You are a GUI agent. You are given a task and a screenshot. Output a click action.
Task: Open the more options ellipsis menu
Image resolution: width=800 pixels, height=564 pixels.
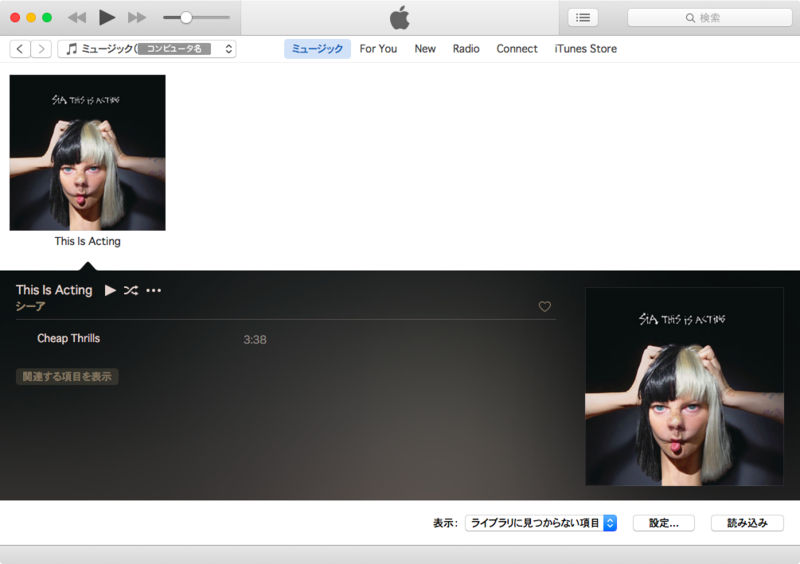click(x=154, y=290)
